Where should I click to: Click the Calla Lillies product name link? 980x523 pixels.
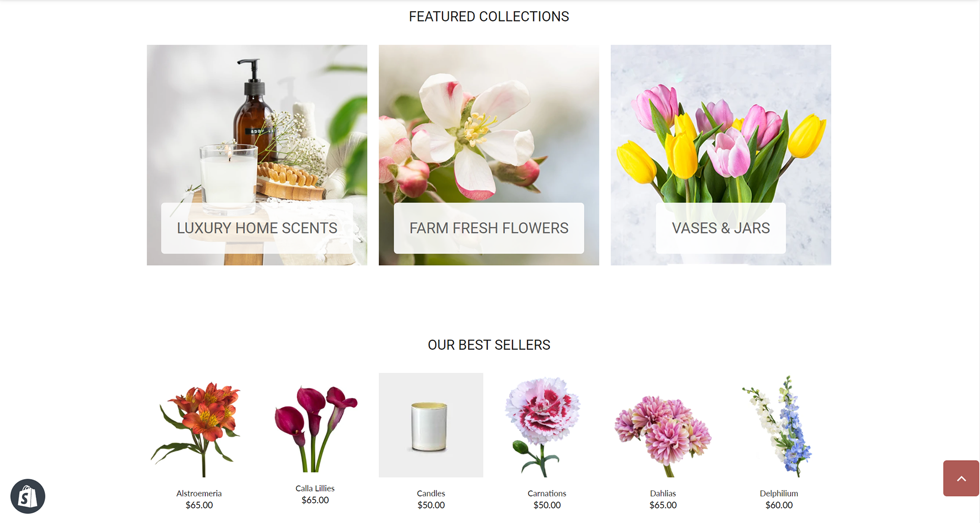(x=315, y=488)
